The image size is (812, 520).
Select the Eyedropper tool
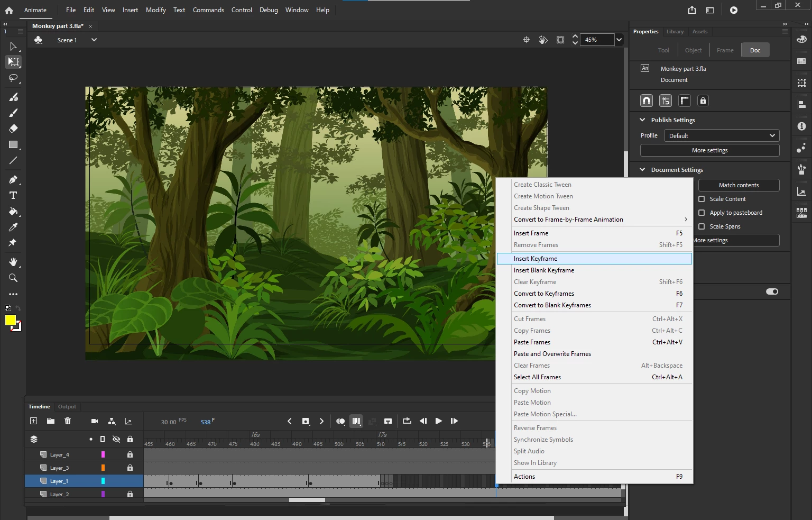point(13,227)
